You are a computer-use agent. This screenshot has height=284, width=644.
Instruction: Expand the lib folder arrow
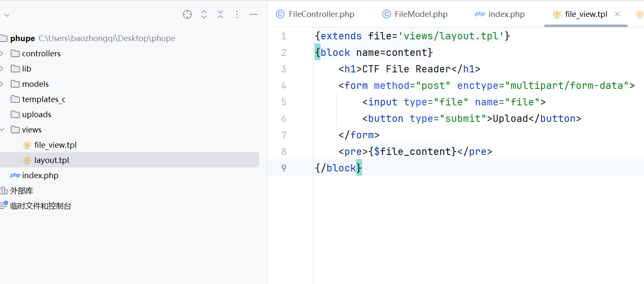click(2, 69)
